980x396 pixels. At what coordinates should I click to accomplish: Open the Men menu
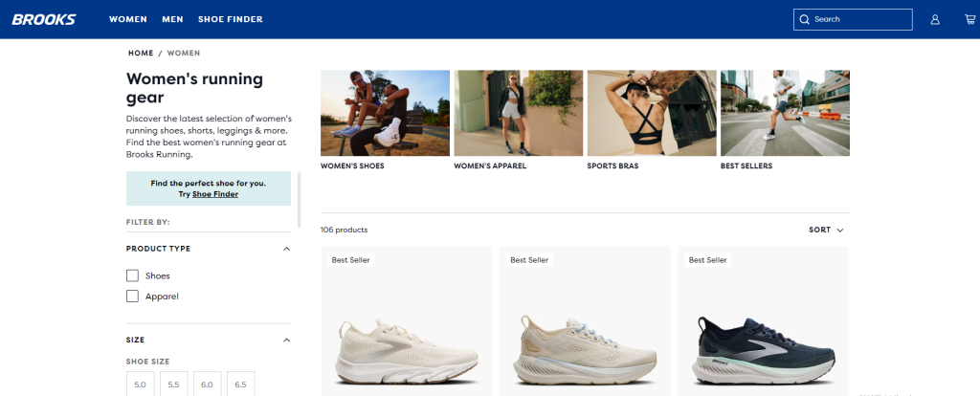[x=172, y=19]
